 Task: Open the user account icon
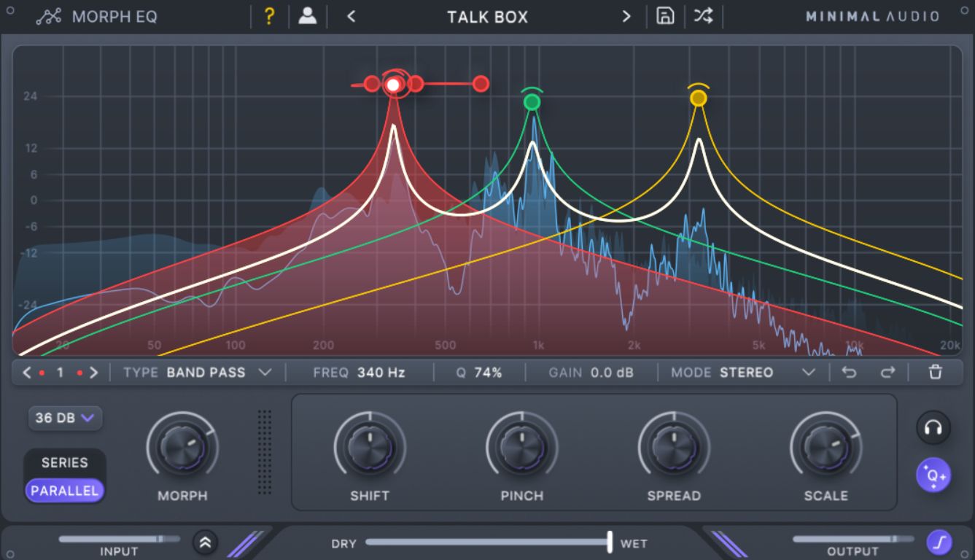coord(308,16)
